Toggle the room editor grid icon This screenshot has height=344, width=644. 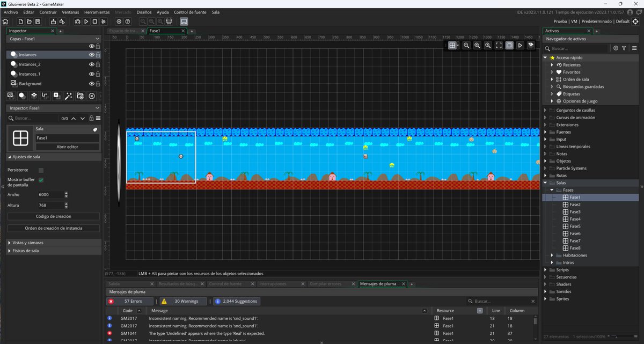tap(452, 46)
